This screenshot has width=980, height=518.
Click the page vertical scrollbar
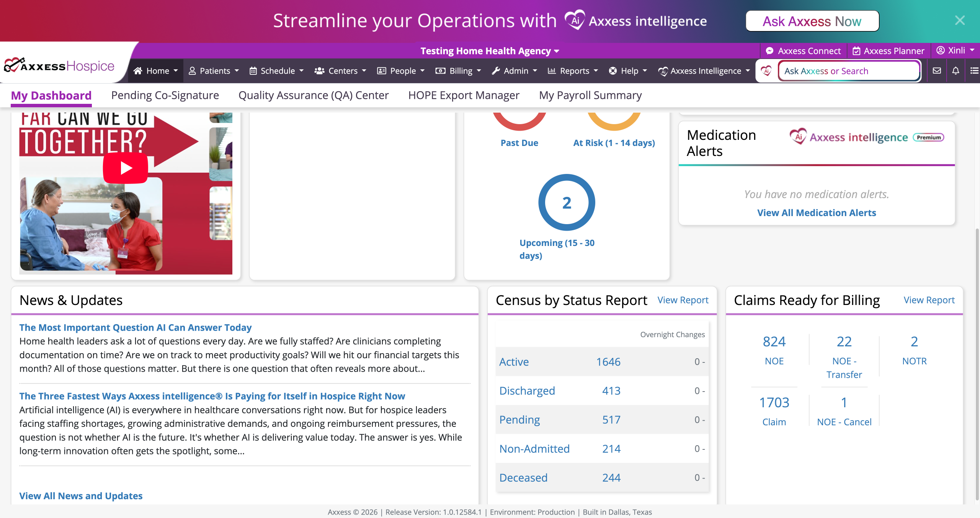[x=977, y=364]
